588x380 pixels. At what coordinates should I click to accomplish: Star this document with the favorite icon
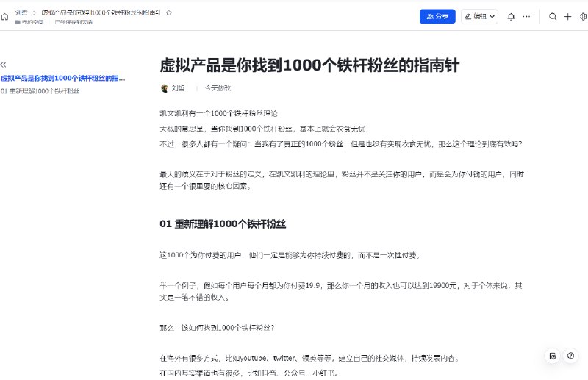[169, 12]
